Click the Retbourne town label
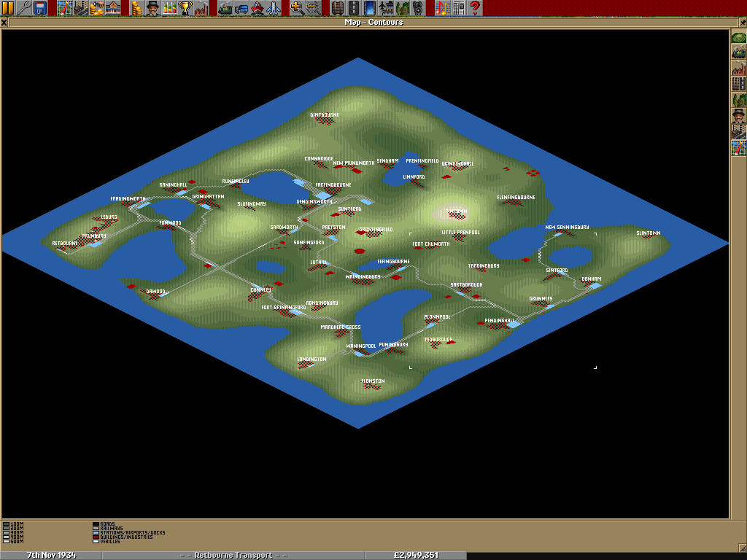 coord(65,244)
